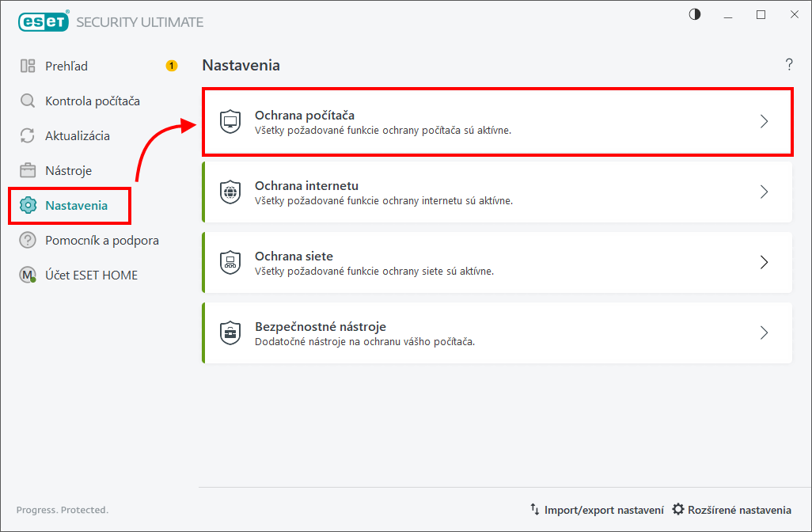Open the Prehľad overview icon
This screenshot has height=532, width=812.
tap(28, 66)
